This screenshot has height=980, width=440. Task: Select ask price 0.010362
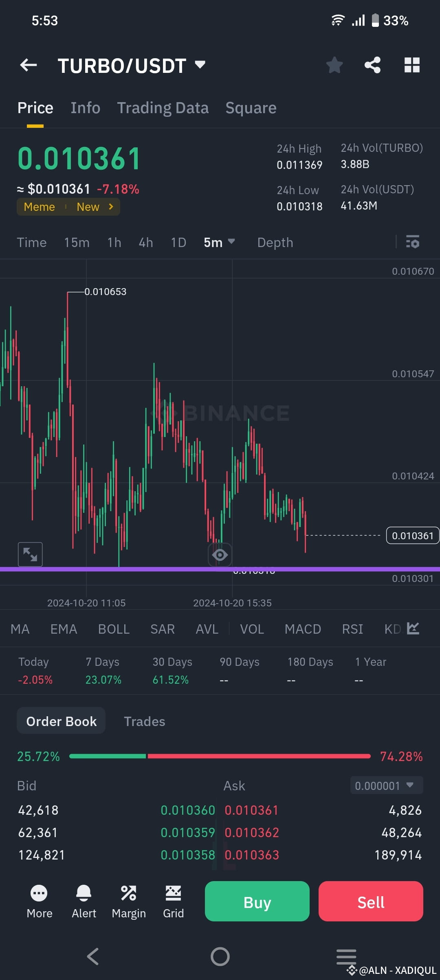click(252, 833)
